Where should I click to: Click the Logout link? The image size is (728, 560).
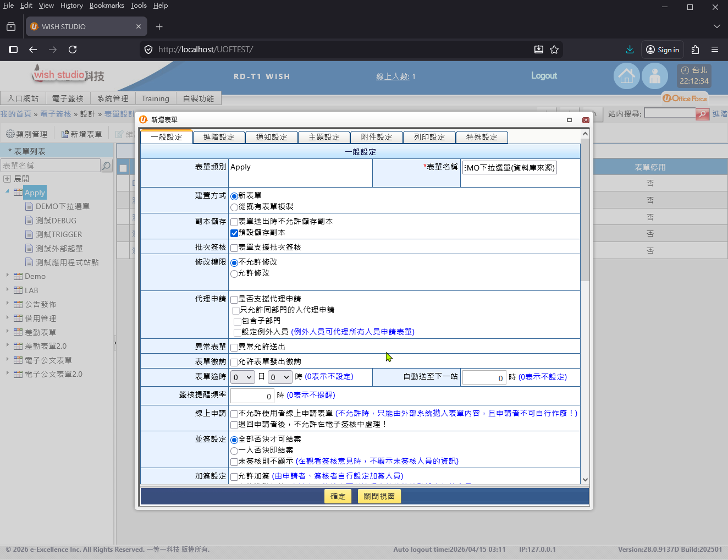[x=544, y=76]
